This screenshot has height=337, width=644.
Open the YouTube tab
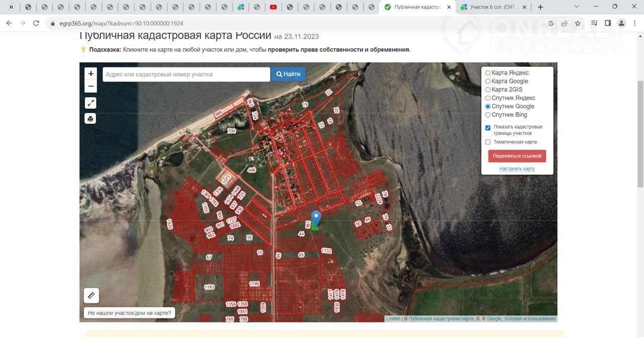point(273,7)
